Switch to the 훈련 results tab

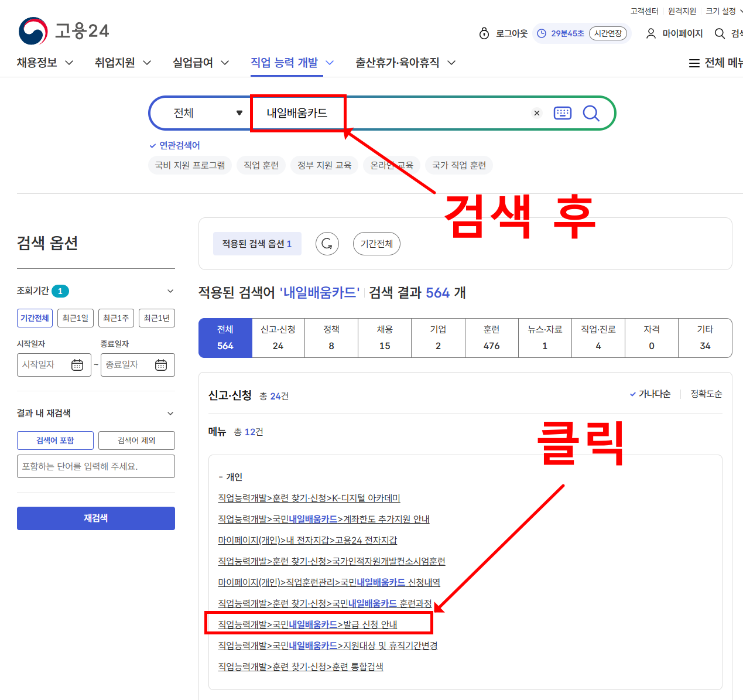click(491, 338)
